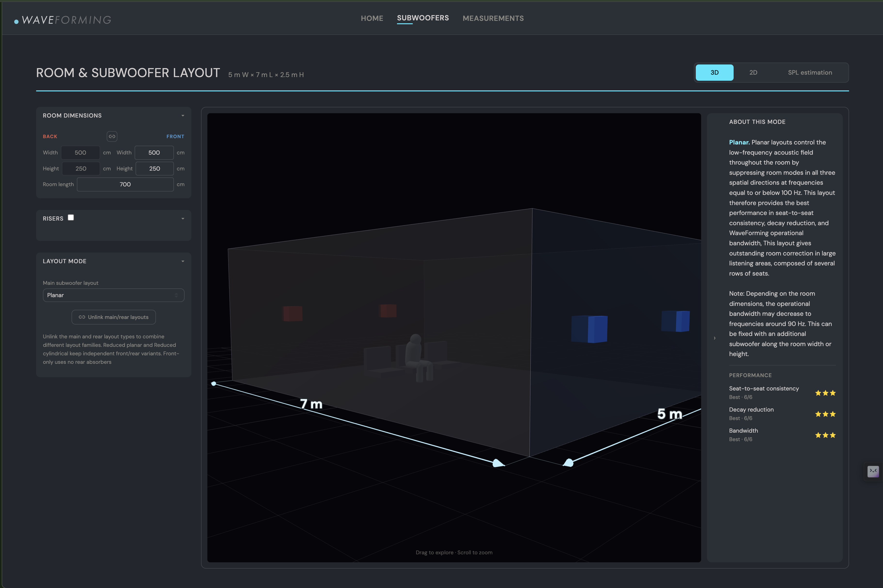Click the WaveForming logo
This screenshot has width=883, height=588.
point(63,20)
